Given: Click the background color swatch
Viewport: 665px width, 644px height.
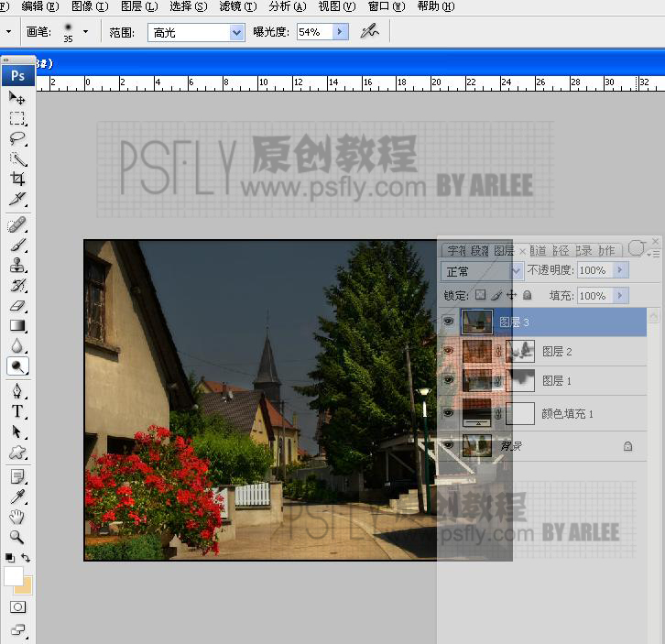Looking at the screenshot, I should [x=26, y=587].
